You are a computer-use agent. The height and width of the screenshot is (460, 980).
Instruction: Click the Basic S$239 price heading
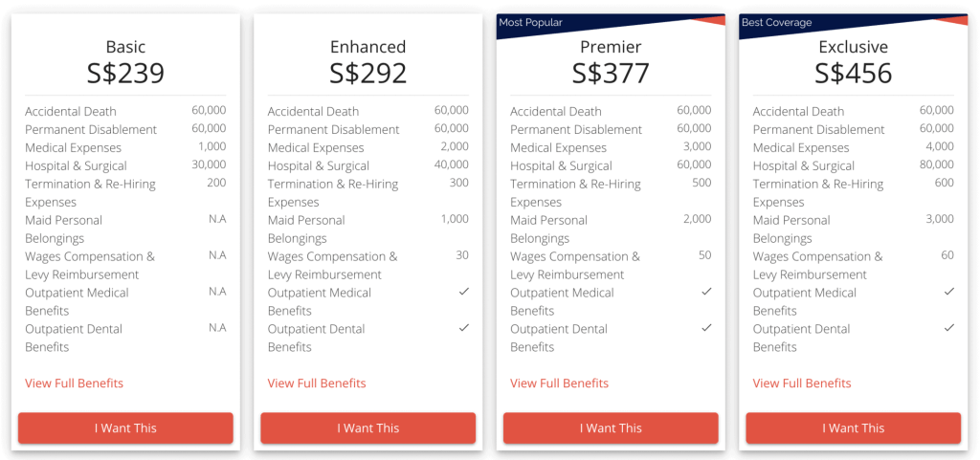point(125,73)
